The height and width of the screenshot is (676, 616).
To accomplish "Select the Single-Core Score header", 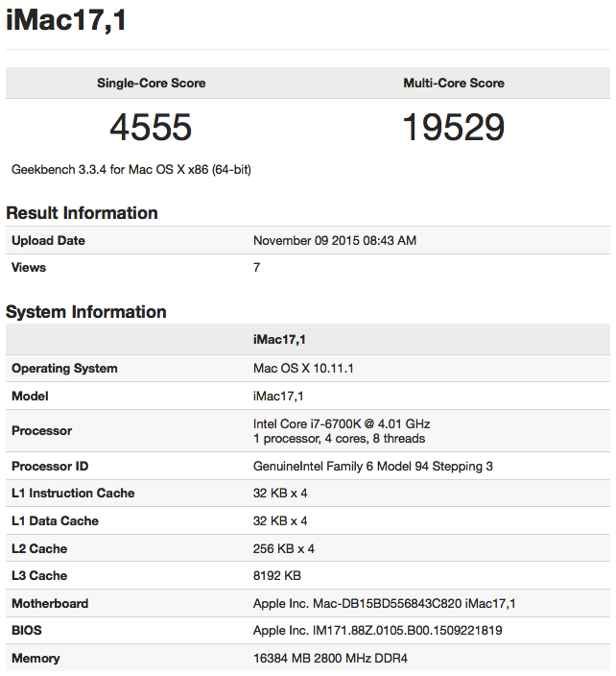I will 152,83.
